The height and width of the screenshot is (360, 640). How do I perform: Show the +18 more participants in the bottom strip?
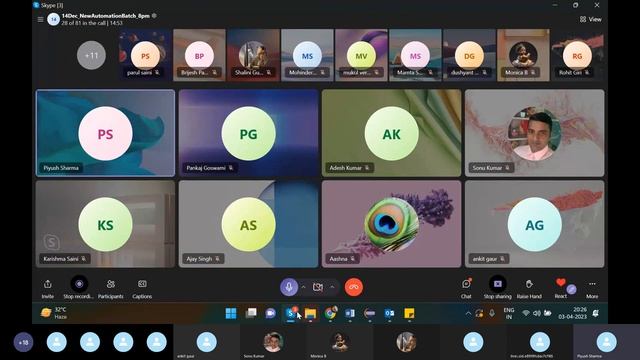tap(24, 342)
